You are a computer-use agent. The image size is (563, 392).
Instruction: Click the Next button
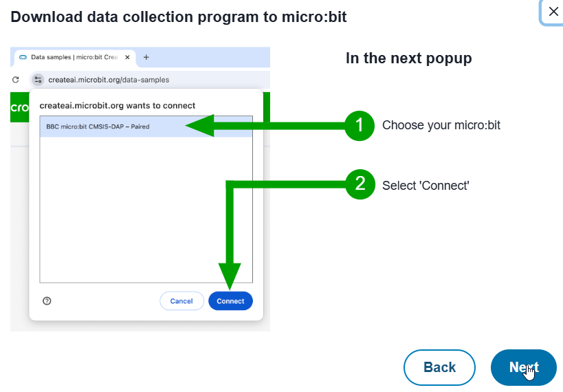click(523, 367)
